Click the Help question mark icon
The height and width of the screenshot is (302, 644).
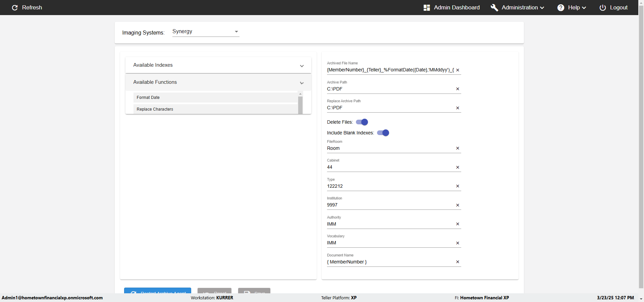561,8
